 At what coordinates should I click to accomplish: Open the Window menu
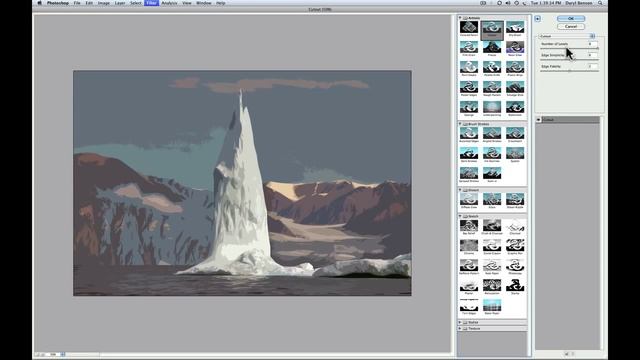[x=204, y=3]
